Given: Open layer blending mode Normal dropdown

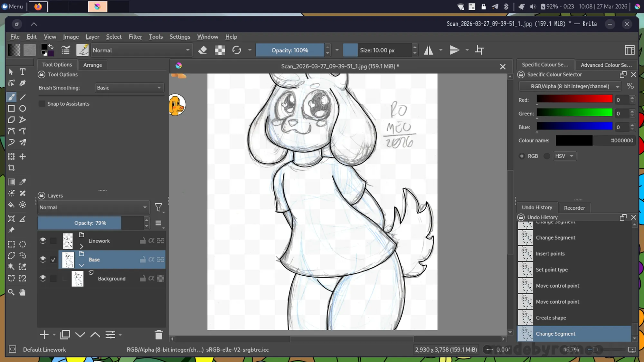Looking at the screenshot, I should pyautogui.click(x=93, y=207).
